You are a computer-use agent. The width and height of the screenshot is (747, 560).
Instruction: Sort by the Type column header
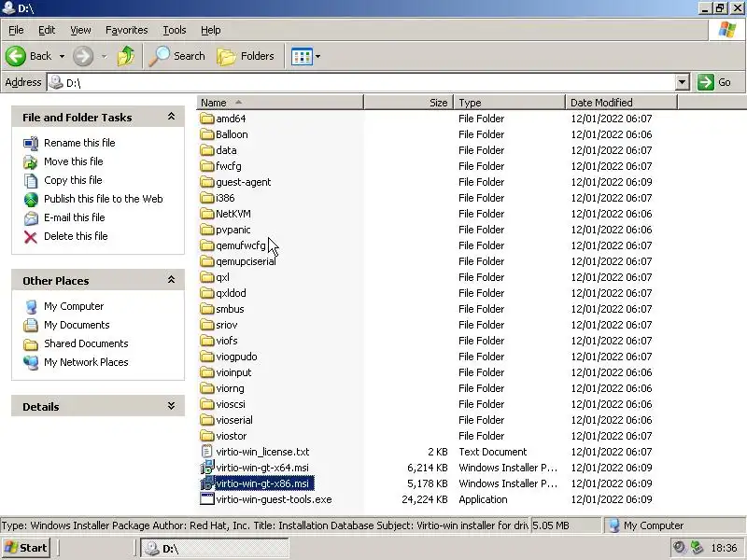click(509, 103)
